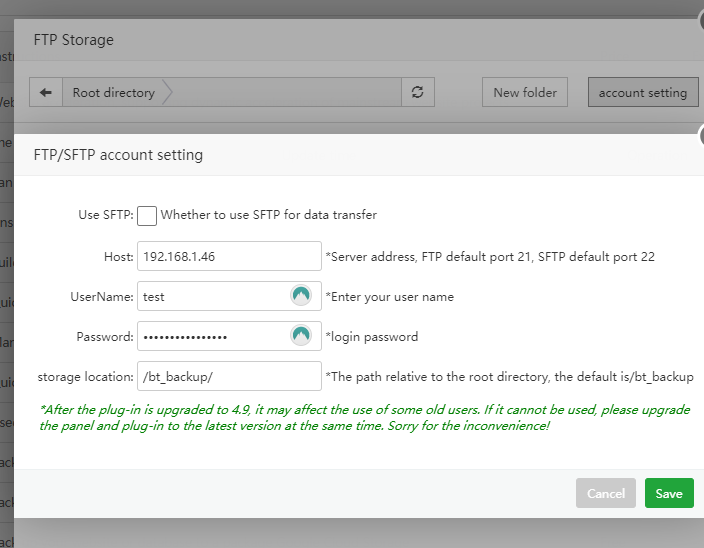Image resolution: width=704 pixels, height=548 pixels.
Task: Click the password manager icon in UserName field
Action: tap(301, 296)
